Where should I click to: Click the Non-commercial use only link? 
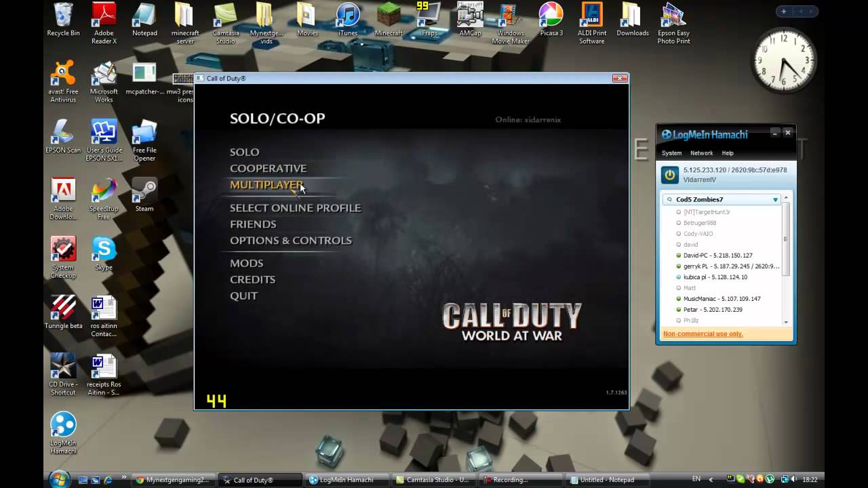coord(703,334)
